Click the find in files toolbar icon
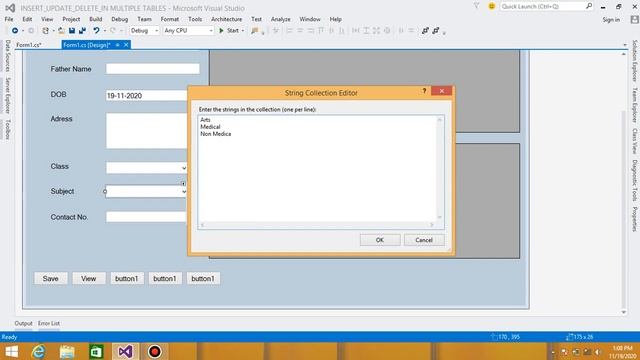The height and width of the screenshot is (360, 640). pyautogui.click(x=255, y=31)
